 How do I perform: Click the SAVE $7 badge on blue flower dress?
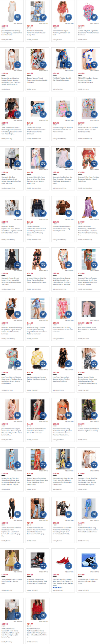43,17
